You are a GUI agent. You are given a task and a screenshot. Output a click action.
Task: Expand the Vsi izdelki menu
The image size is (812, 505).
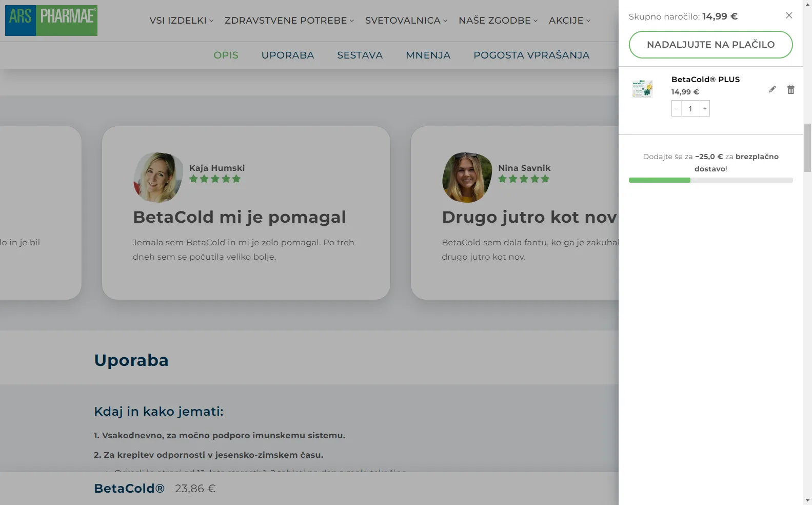point(182,21)
